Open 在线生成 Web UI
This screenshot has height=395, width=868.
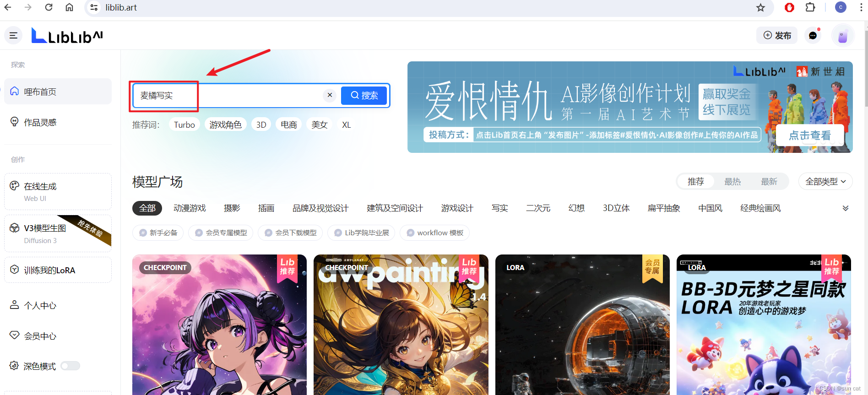pos(58,191)
